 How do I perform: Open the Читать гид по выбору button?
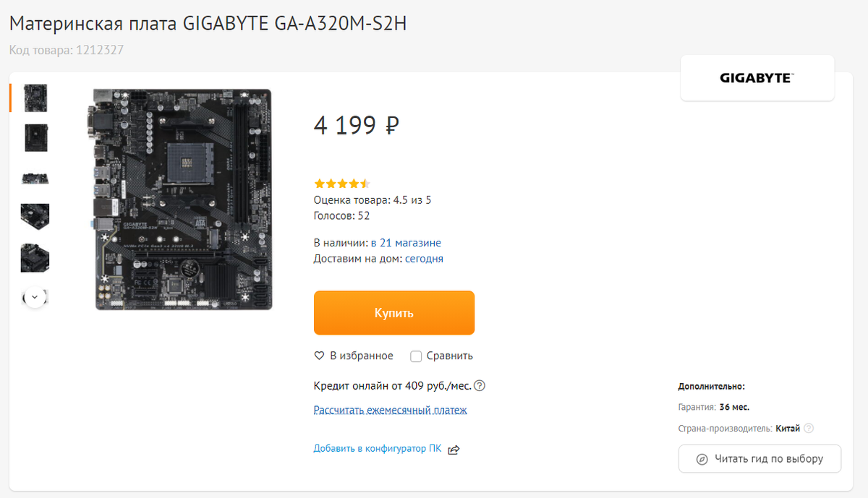[x=759, y=459]
